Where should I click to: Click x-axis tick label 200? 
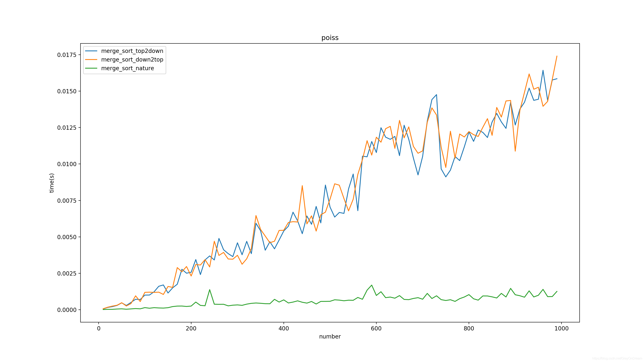191,329
